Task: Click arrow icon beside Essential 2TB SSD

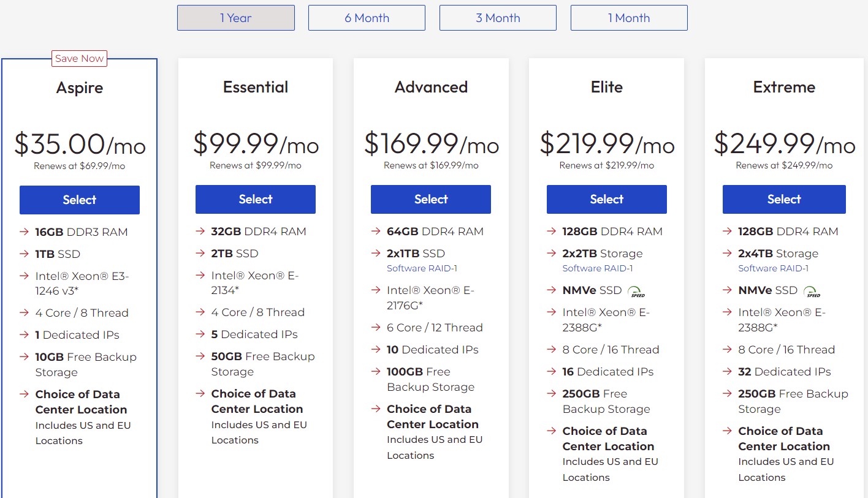Action: coord(200,254)
